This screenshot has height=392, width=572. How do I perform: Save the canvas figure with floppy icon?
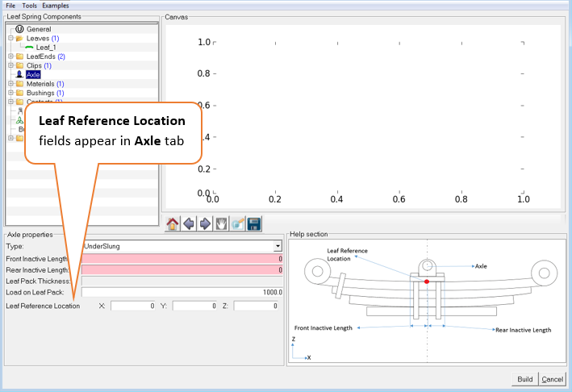tap(253, 223)
